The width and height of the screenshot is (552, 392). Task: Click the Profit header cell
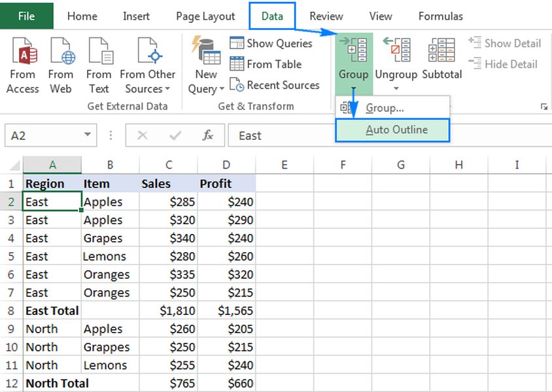pyautogui.click(x=226, y=184)
